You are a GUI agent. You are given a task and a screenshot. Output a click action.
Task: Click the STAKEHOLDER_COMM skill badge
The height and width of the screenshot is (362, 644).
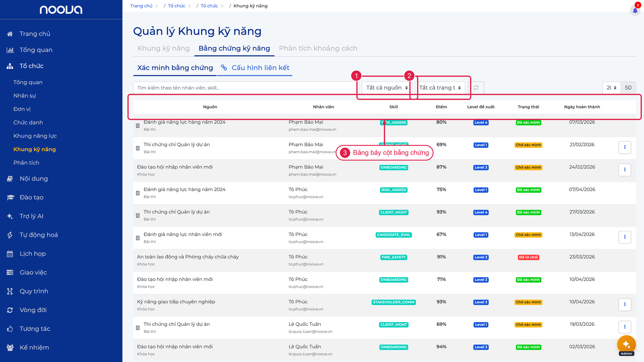[394, 302]
